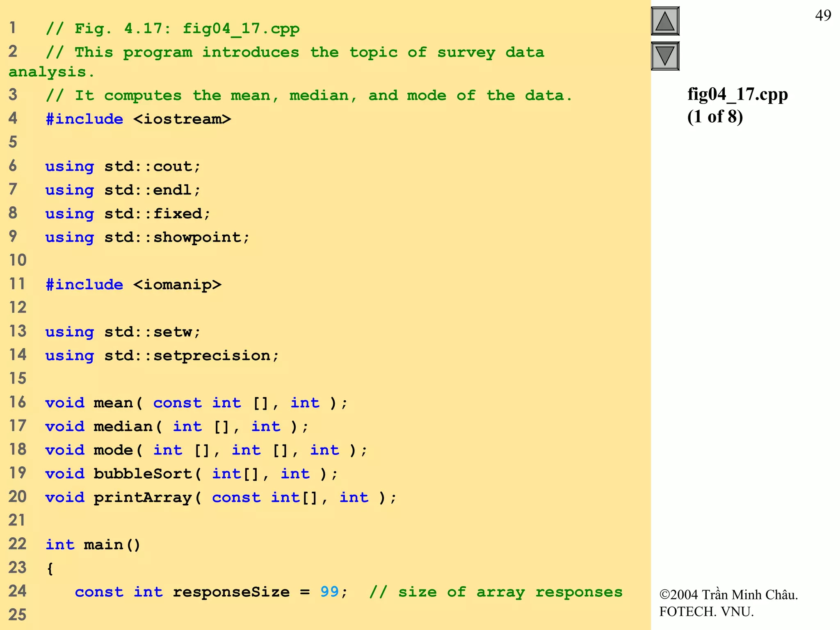This screenshot has height=630, width=840.
Task: Click the 'void mean(' prototype line
Action: [x=196, y=403]
